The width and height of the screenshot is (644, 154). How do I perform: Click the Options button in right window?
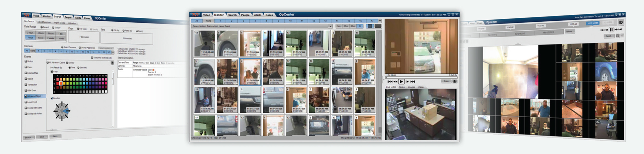[x=570, y=31]
